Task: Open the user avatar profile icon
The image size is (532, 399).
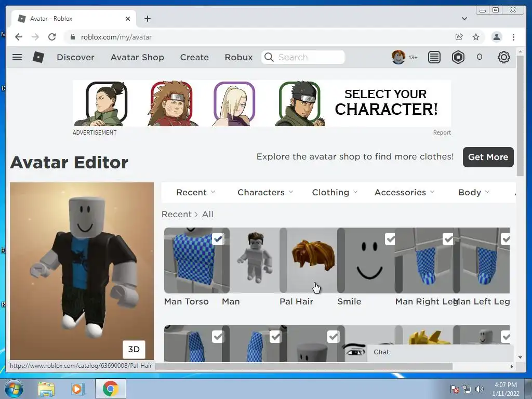Action: click(398, 57)
